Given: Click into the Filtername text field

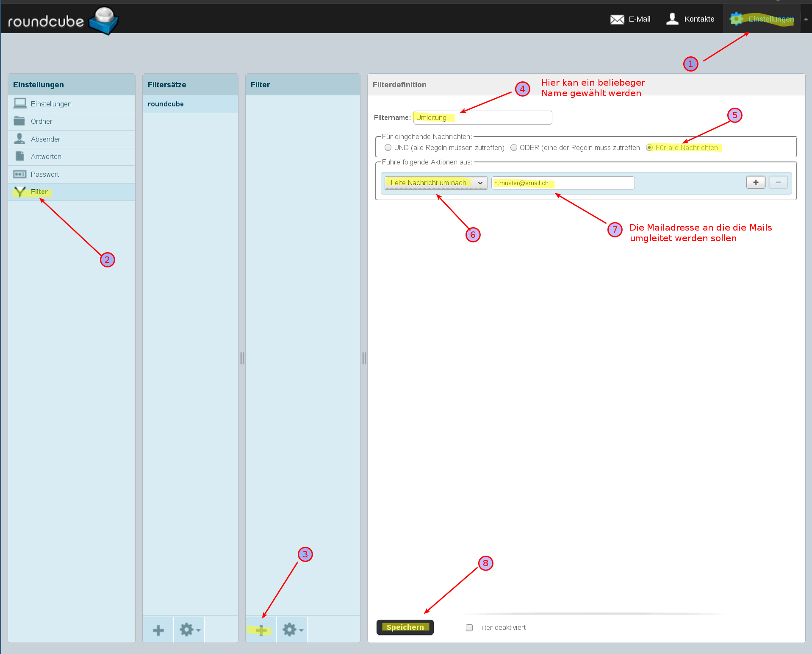Looking at the screenshot, I should 500,117.
